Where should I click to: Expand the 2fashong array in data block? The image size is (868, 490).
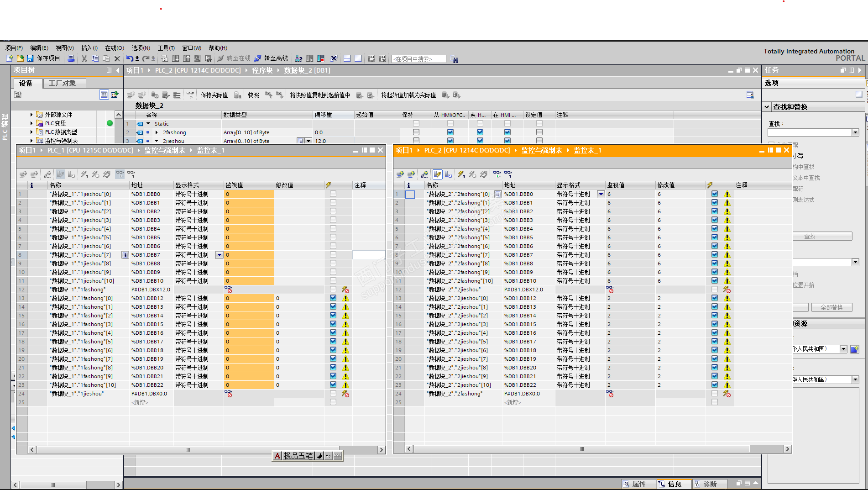[157, 132]
